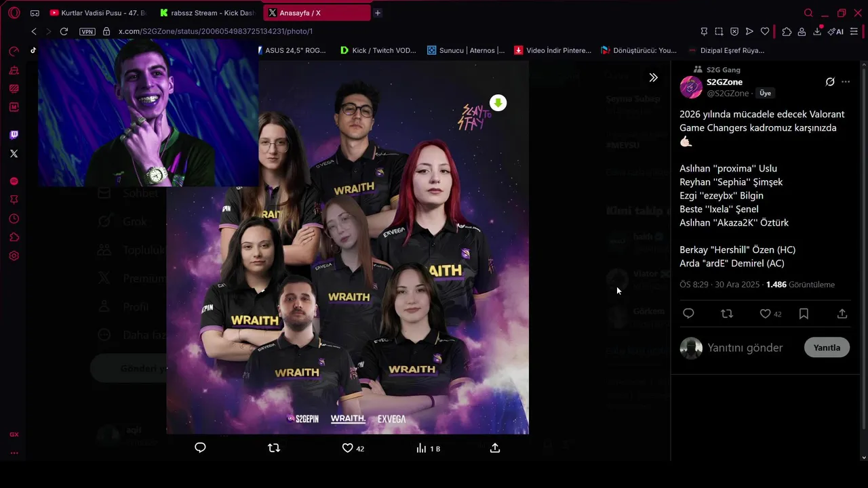Reload the current page
The height and width of the screenshot is (488, 868).
[x=64, y=31]
